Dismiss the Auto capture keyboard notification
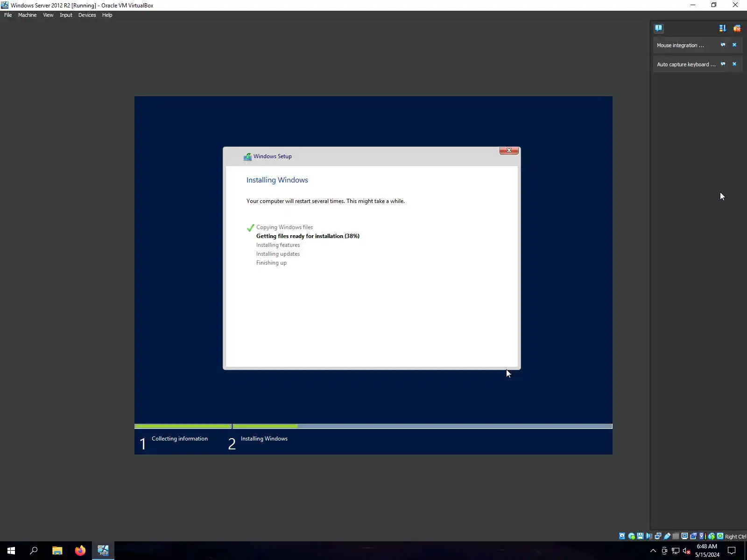The width and height of the screenshot is (747, 560). (734, 64)
